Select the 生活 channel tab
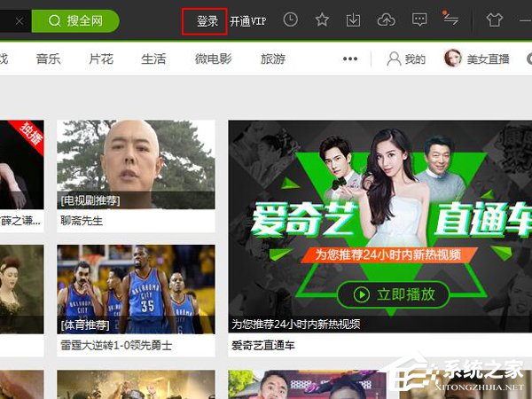 pos(153,59)
